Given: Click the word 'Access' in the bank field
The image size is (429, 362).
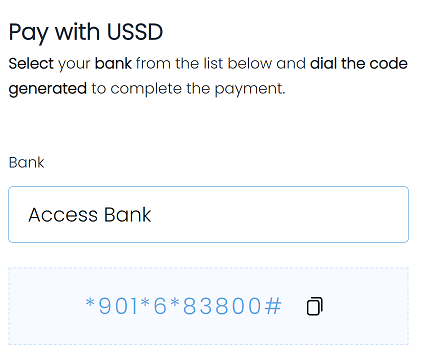Looking at the screenshot, I should pyautogui.click(x=63, y=215).
